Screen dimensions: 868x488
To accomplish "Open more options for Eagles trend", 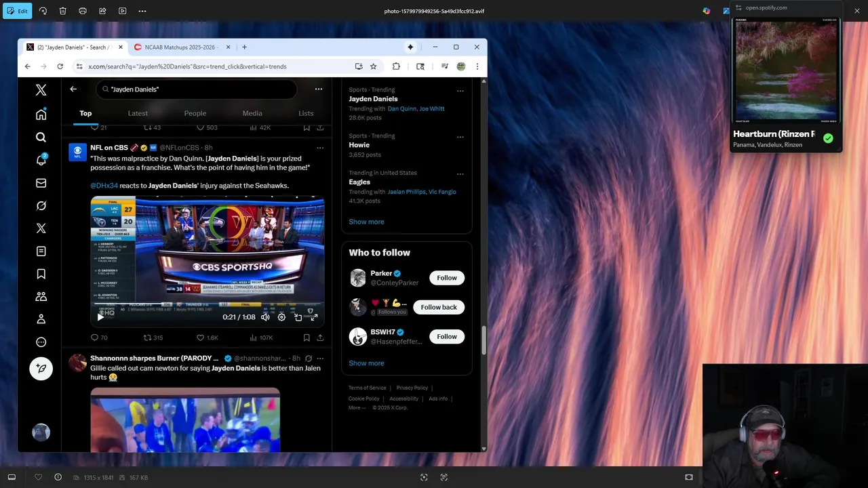I will coord(460,174).
